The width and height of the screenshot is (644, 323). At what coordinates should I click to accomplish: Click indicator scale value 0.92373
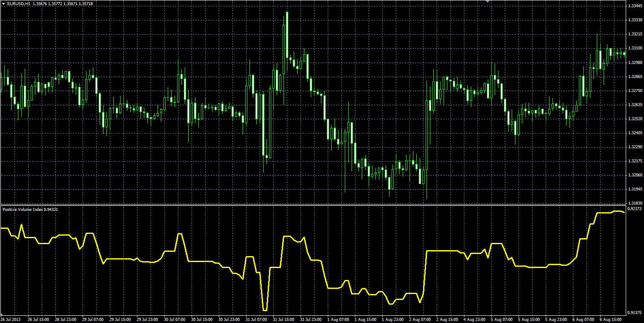point(635,209)
